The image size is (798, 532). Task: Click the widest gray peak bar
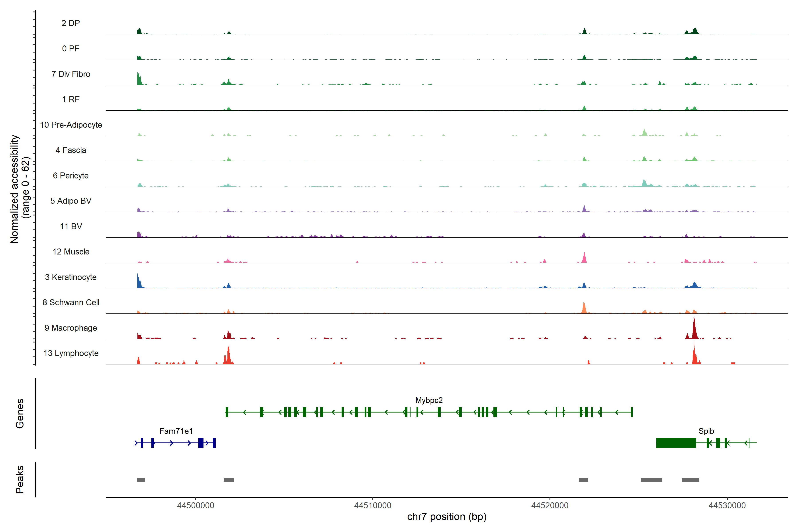point(651,480)
